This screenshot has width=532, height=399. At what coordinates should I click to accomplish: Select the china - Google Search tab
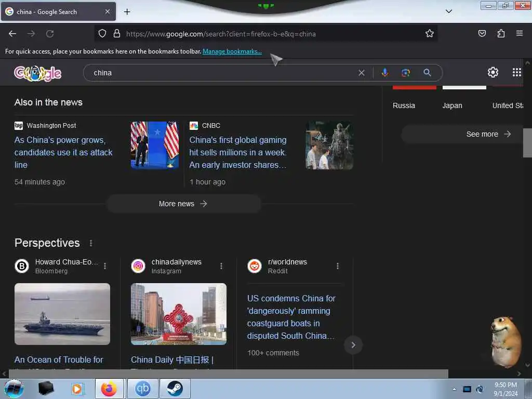(x=58, y=11)
